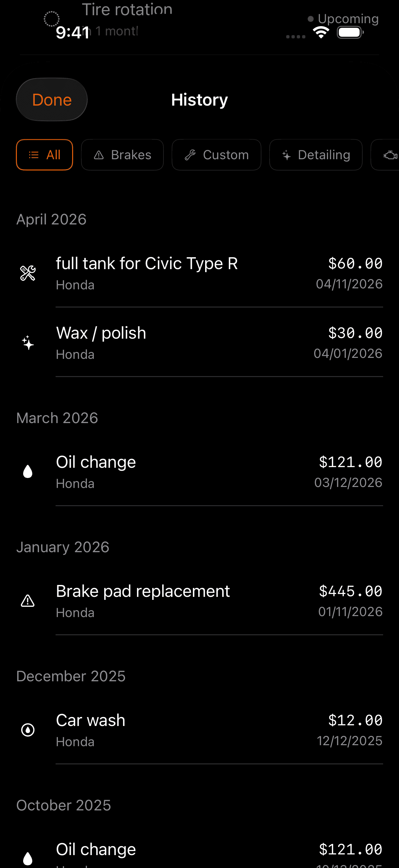This screenshot has height=868, width=399.
Task: Filter history by Detailing
Action: 316,155
